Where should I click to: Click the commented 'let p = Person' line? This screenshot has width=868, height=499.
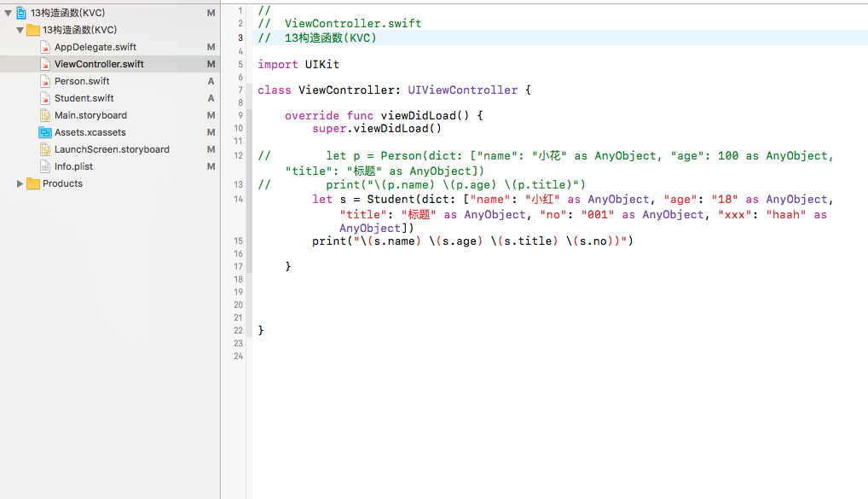click(546, 164)
